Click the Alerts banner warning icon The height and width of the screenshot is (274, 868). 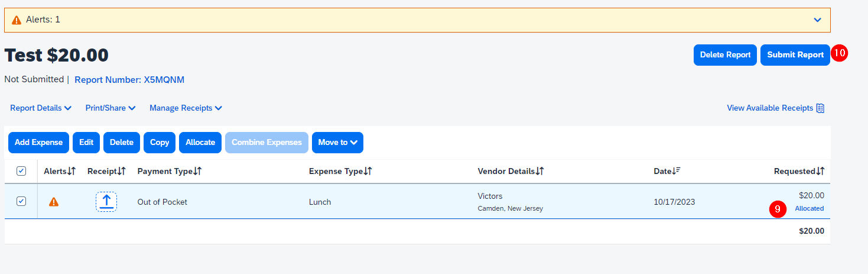click(17, 20)
